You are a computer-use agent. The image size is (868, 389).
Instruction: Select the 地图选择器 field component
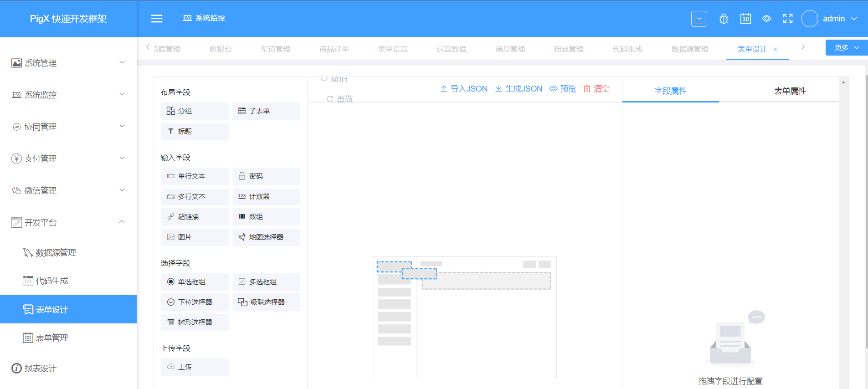[266, 237]
